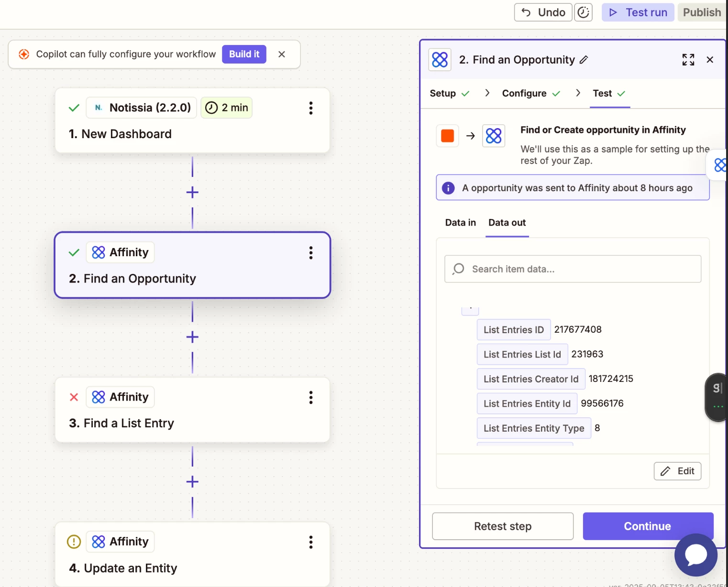728x587 pixels.
Task: Select the List Entries Creator Id field
Action: coord(531,379)
